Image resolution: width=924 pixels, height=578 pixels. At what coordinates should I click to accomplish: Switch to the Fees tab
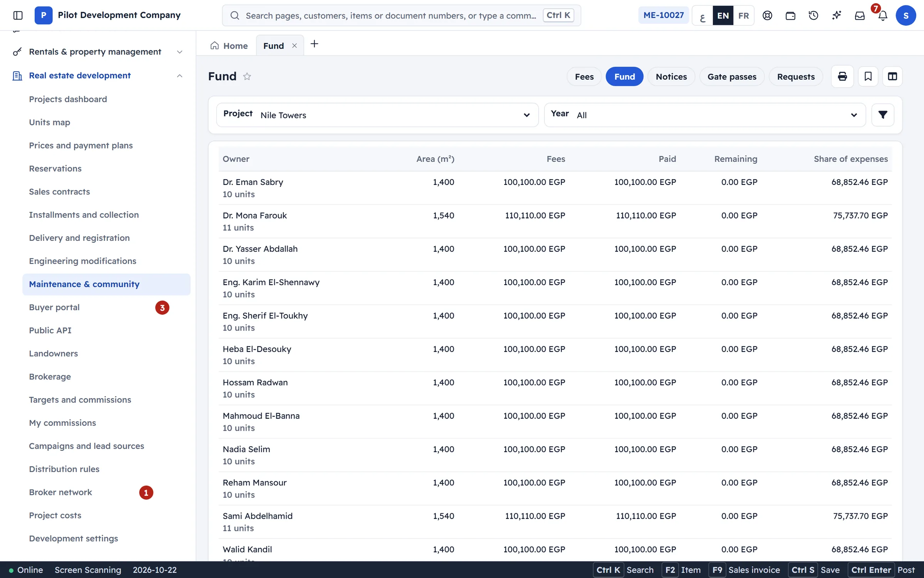pyautogui.click(x=584, y=76)
